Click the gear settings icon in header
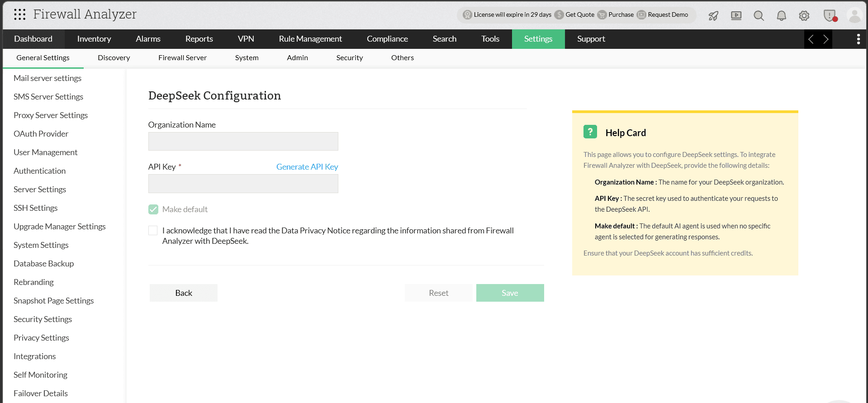The image size is (868, 403). click(x=804, y=16)
